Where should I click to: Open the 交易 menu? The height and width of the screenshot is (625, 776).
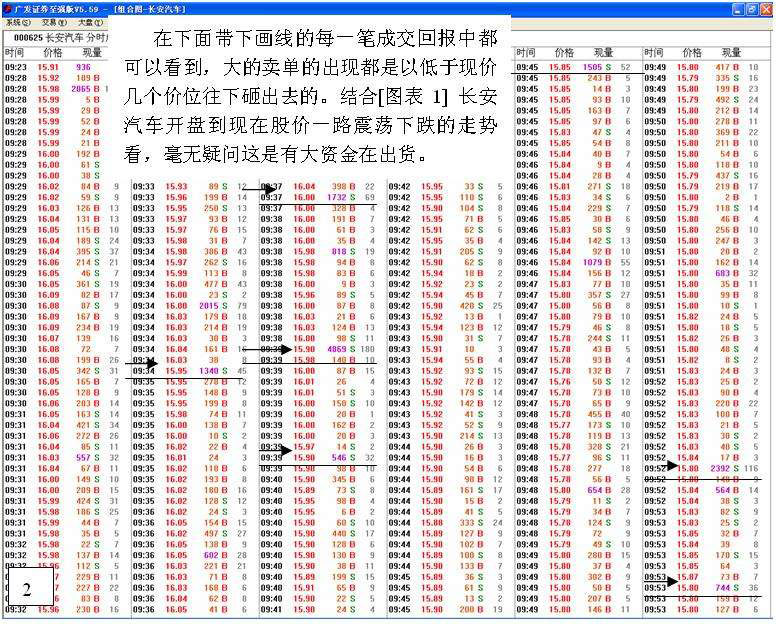click(x=54, y=22)
